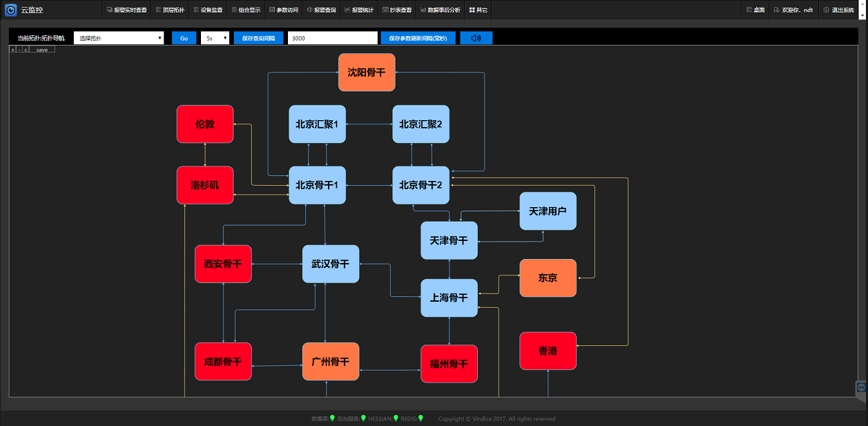Image resolution: width=868 pixels, height=426 pixels.
Task: Select the orange 沈阳骨干 node
Action: tap(367, 72)
